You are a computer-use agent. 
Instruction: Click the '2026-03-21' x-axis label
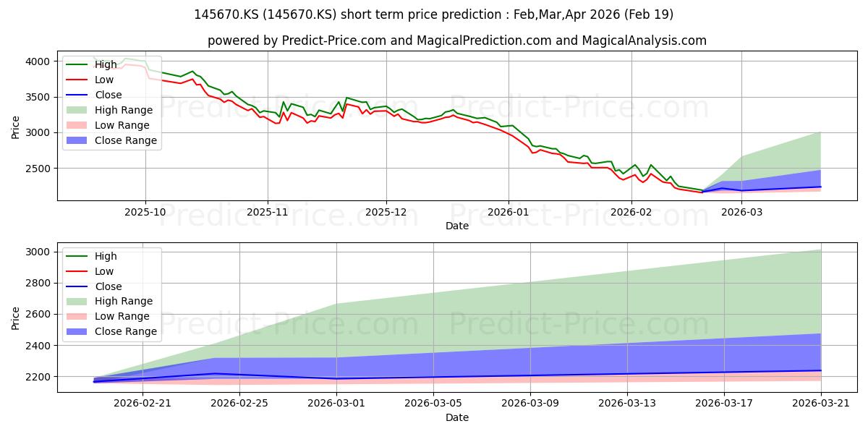pyautogui.click(x=821, y=404)
